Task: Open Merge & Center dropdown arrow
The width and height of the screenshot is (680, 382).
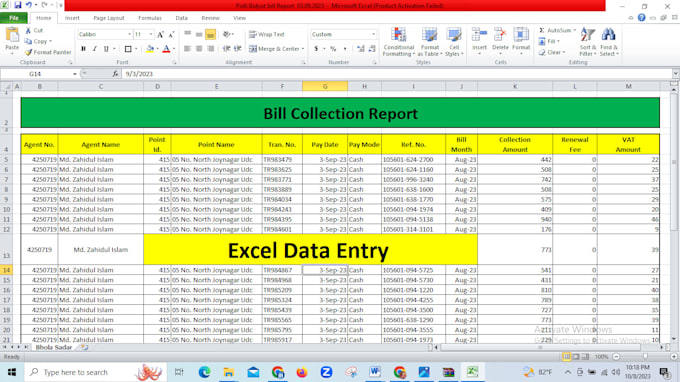Action: click(303, 49)
